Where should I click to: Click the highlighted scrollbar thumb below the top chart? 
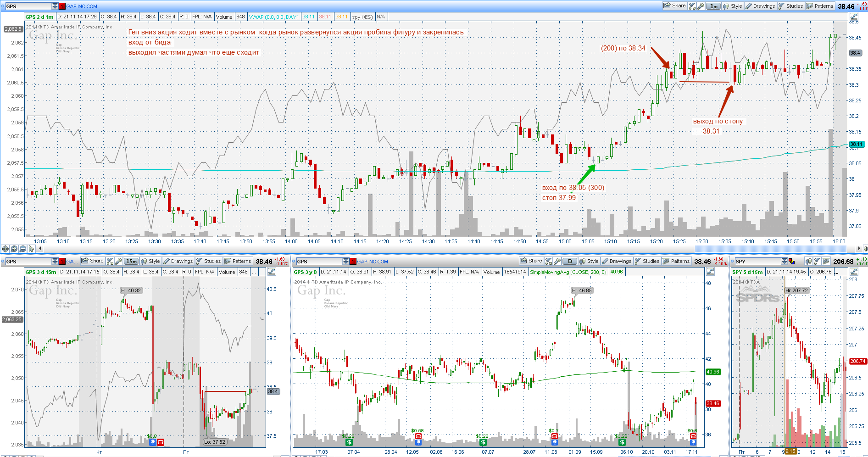point(770,249)
